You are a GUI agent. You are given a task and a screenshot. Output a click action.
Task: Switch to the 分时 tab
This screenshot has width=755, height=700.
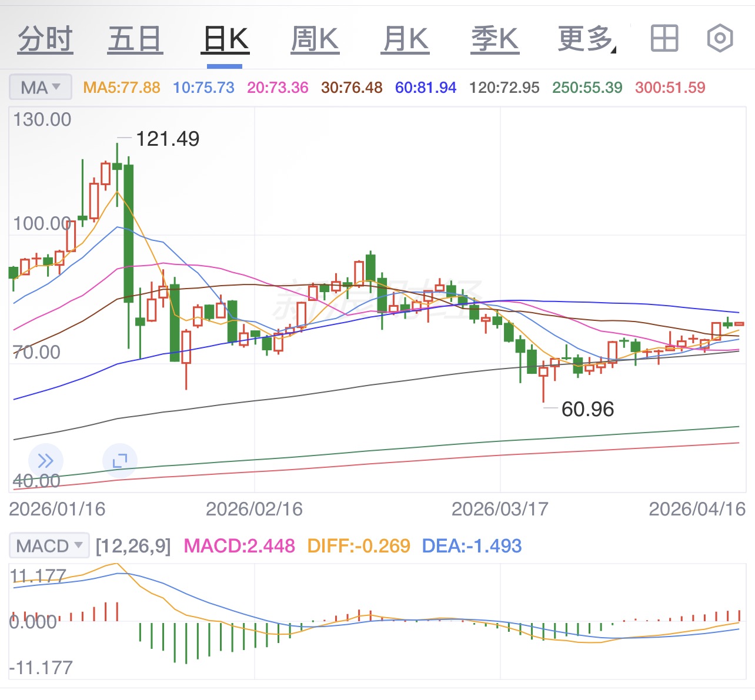point(45,39)
